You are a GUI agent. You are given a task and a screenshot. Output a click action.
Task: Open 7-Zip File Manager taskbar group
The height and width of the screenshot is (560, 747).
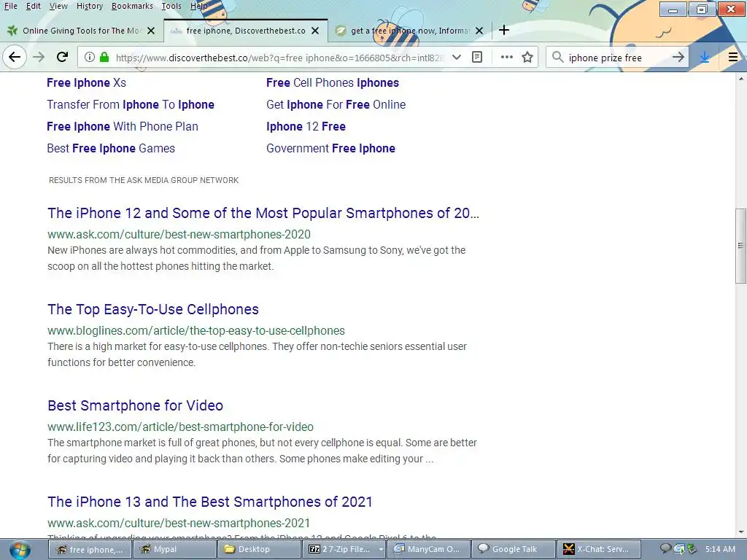[x=343, y=550]
